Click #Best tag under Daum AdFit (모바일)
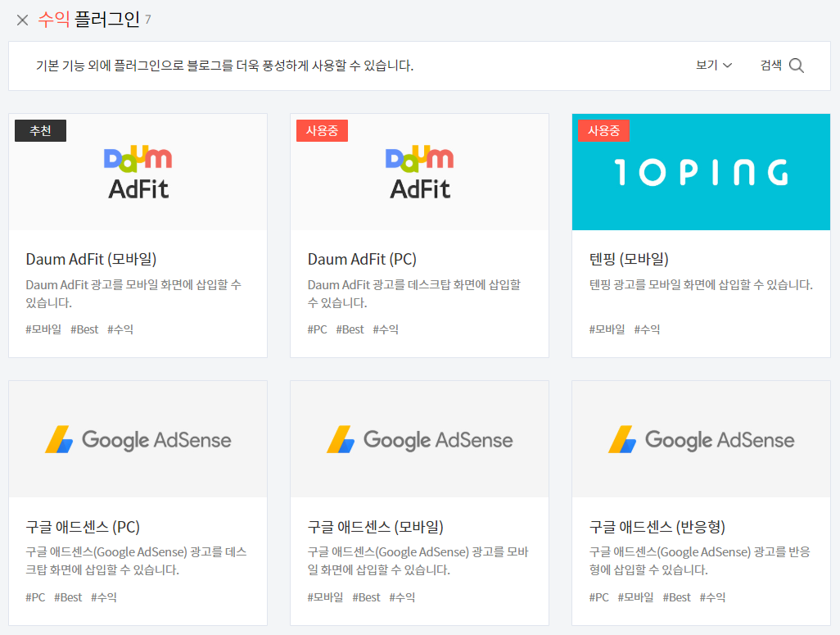840x635 pixels. point(84,329)
